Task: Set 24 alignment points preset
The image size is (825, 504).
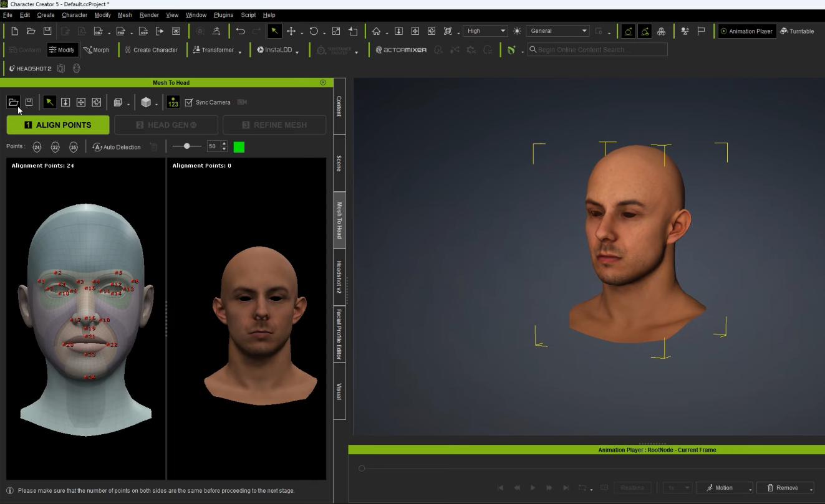Action: click(37, 147)
